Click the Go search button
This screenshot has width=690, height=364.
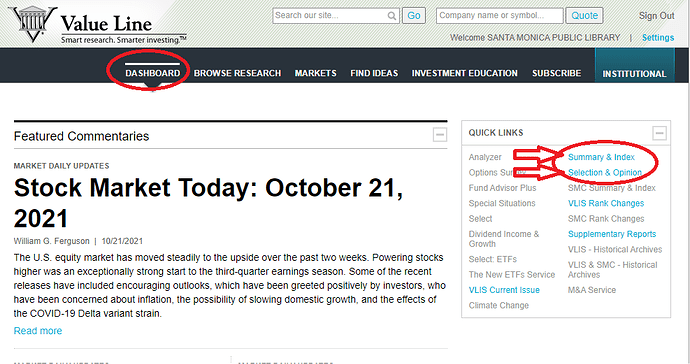(414, 15)
